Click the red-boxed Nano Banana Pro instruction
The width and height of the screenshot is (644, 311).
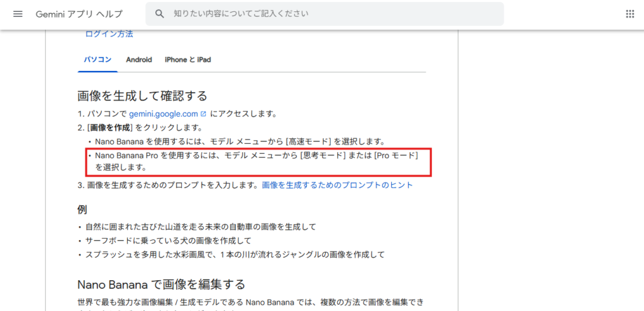tap(257, 161)
